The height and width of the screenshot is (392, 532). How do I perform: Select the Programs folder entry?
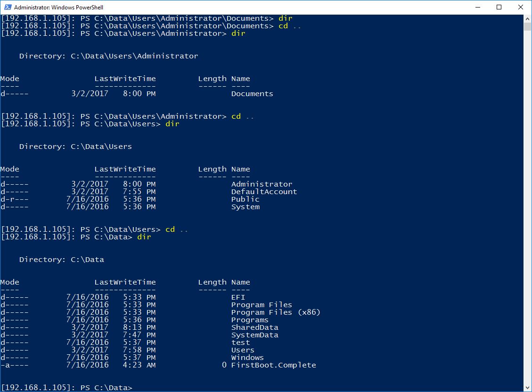[x=250, y=320]
